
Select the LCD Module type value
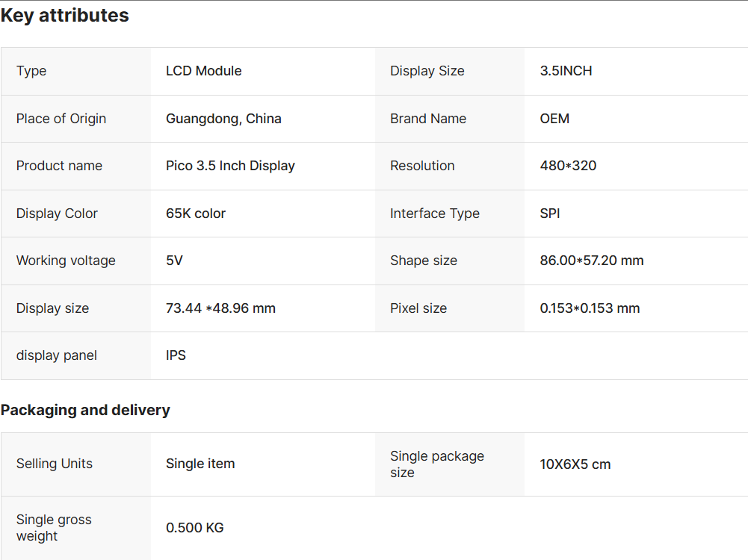204,71
